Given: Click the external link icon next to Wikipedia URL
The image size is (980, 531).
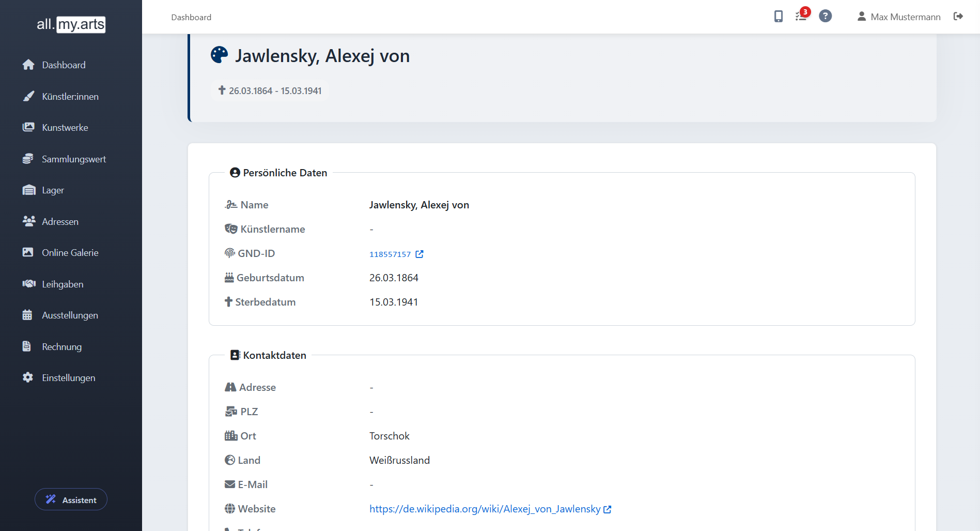Looking at the screenshot, I should coord(608,510).
